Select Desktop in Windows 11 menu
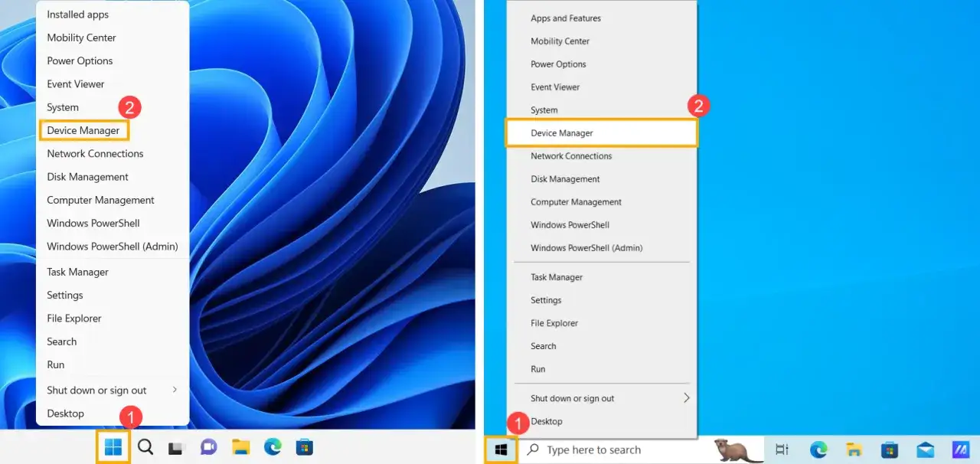Image resolution: width=980 pixels, height=464 pixels. pyautogui.click(x=113, y=413)
